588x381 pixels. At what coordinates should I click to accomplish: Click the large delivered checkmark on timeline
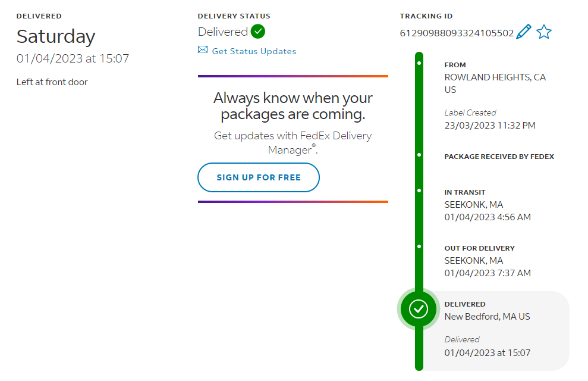point(419,309)
